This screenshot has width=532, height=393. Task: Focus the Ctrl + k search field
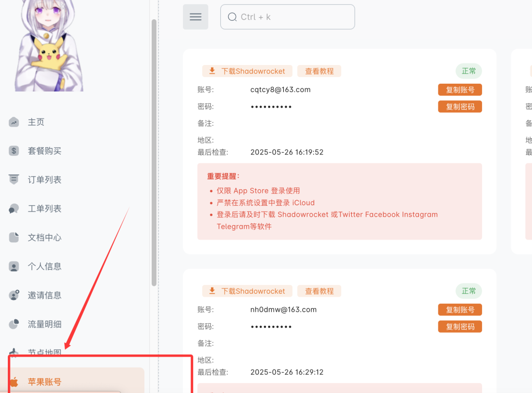tap(287, 17)
